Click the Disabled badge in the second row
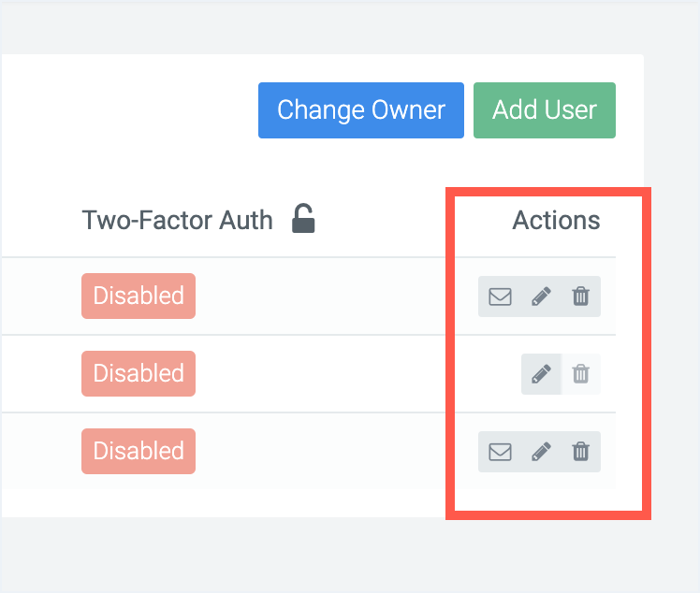The height and width of the screenshot is (593, 700). click(x=139, y=373)
